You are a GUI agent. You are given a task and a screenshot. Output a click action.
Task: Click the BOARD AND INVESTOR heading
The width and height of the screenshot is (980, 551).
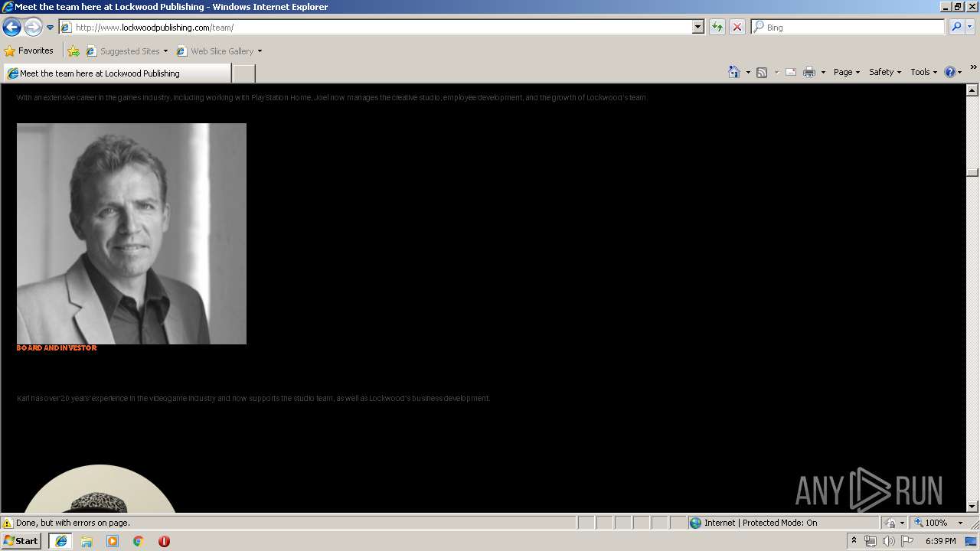(57, 348)
